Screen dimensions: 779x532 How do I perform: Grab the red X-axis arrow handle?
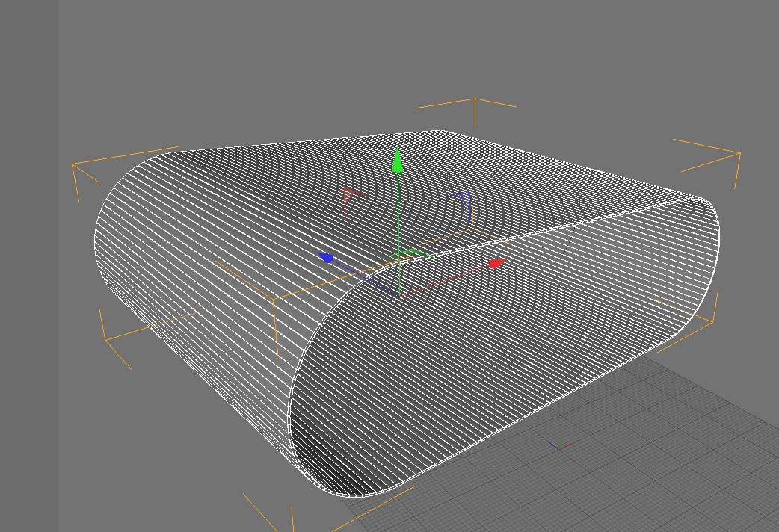tap(498, 263)
